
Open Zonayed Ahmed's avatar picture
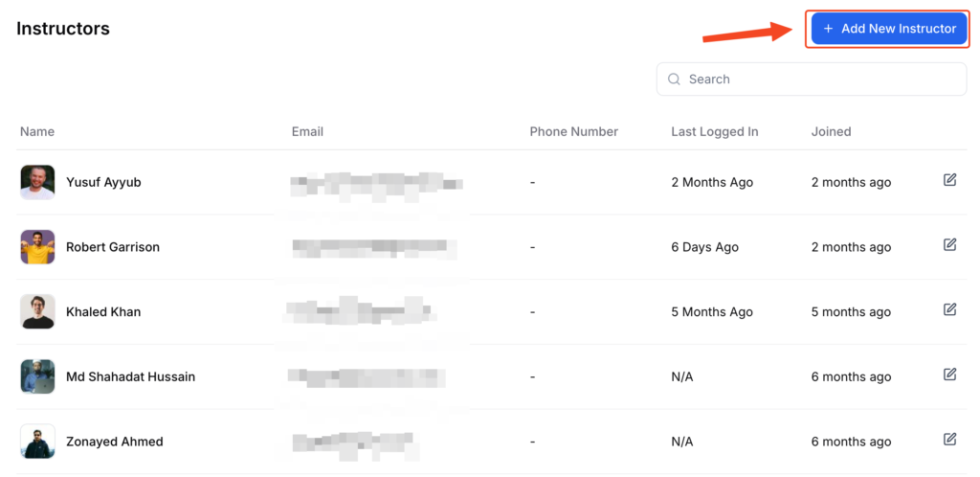(x=37, y=442)
